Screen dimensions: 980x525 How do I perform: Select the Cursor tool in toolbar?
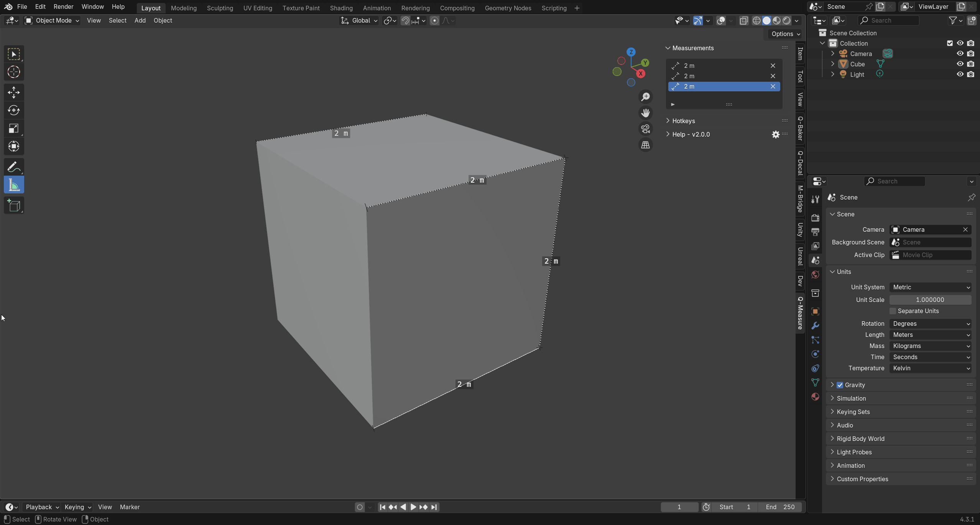coord(14,72)
